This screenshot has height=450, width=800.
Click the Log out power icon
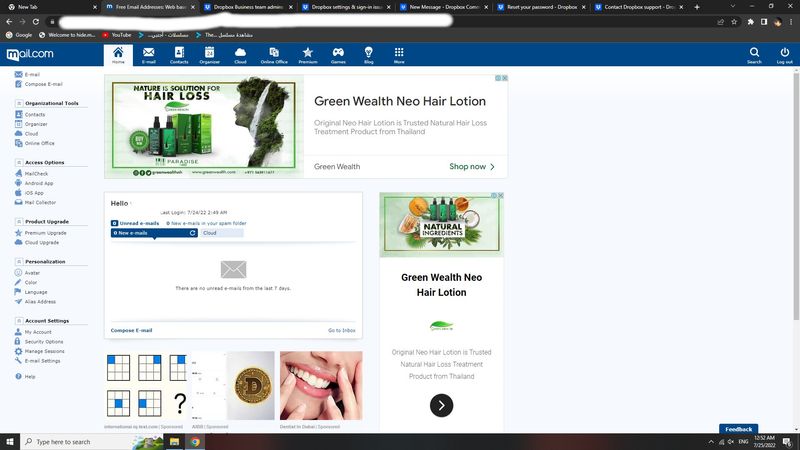[784, 55]
